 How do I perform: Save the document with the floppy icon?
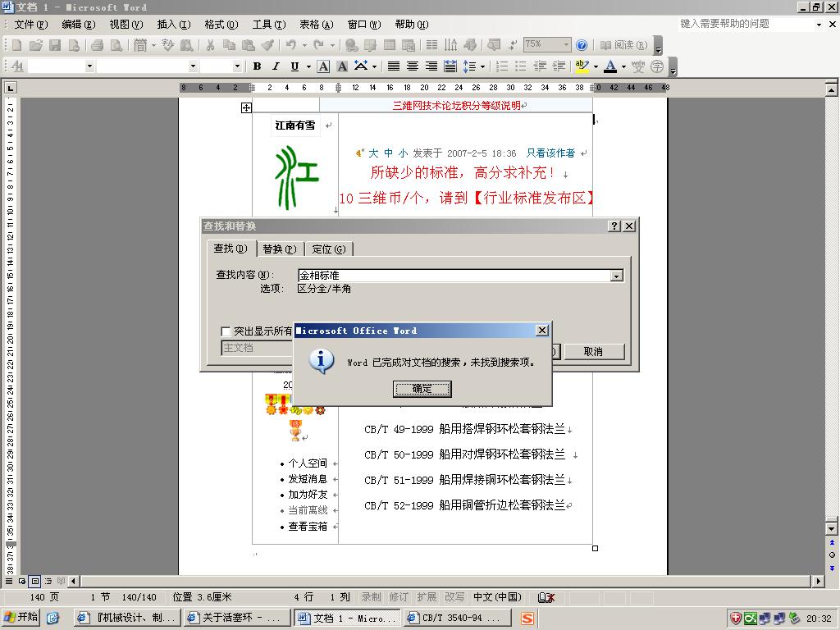click(x=55, y=46)
